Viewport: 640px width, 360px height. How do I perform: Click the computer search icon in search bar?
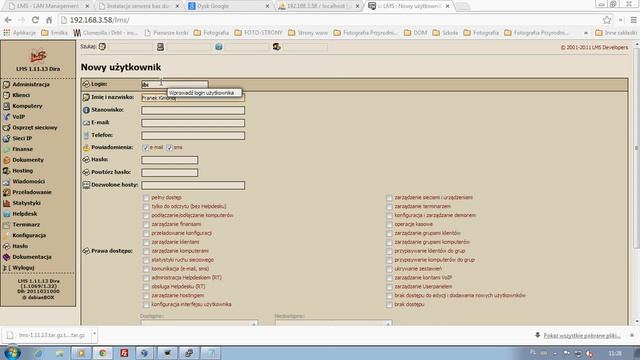click(x=160, y=47)
